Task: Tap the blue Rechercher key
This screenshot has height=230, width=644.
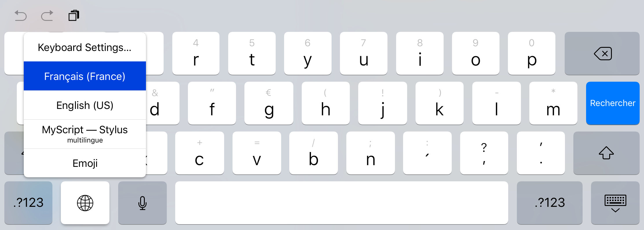Action: (613, 103)
